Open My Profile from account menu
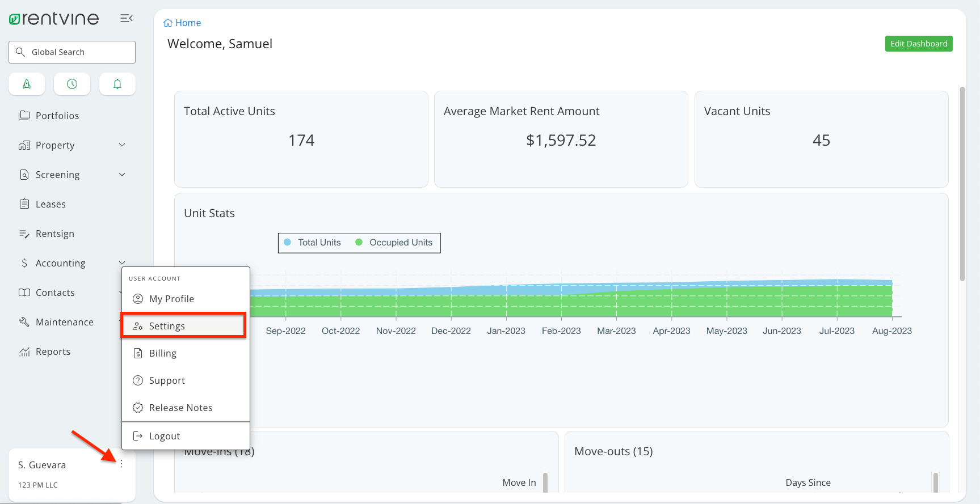 click(x=171, y=299)
